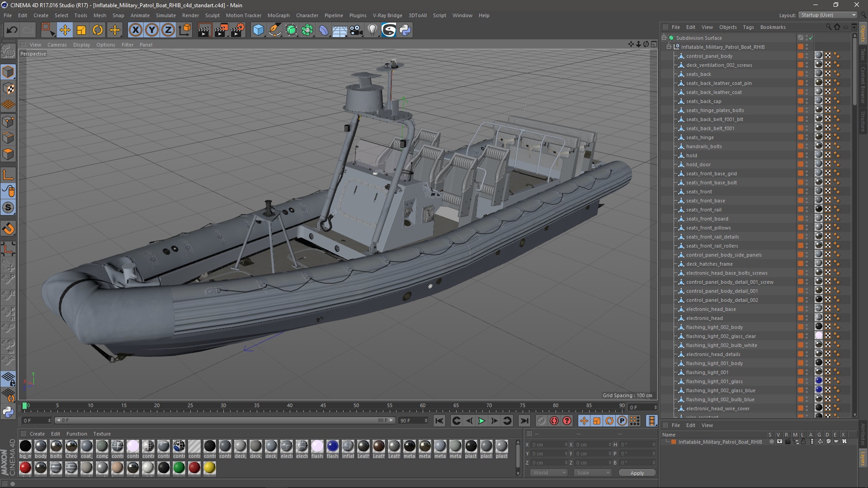Toggle Subdivision Surface enable checkmark
This screenshot has width=868, height=488.
pyautogui.click(x=811, y=38)
